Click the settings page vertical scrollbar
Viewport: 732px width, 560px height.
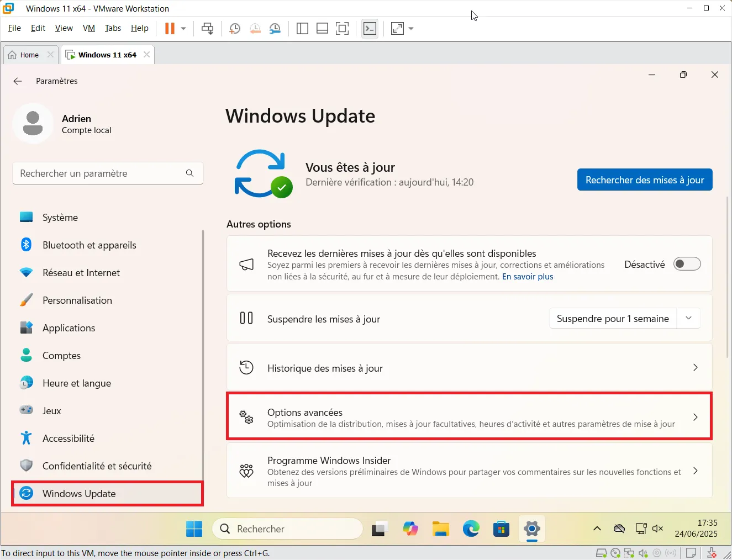tap(728, 276)
